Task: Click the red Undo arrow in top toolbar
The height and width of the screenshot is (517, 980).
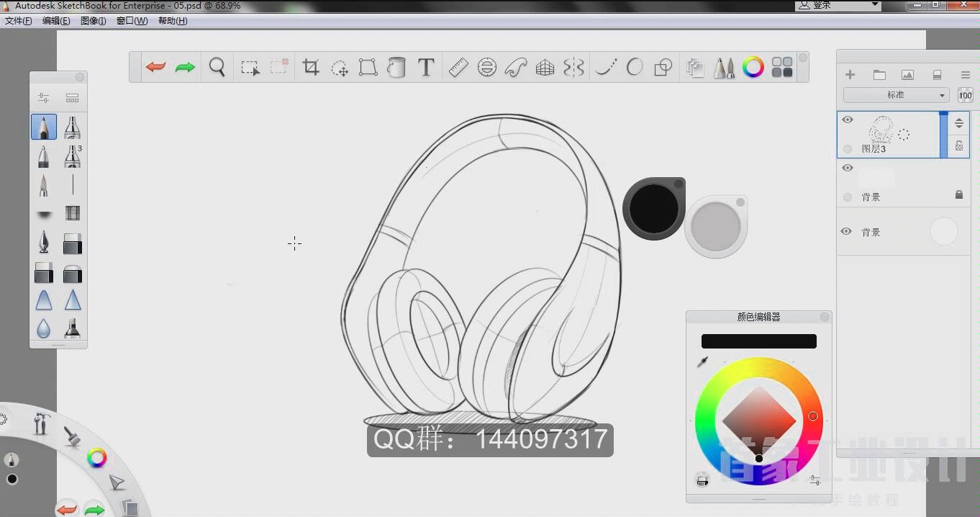Action: pos(155,68)
